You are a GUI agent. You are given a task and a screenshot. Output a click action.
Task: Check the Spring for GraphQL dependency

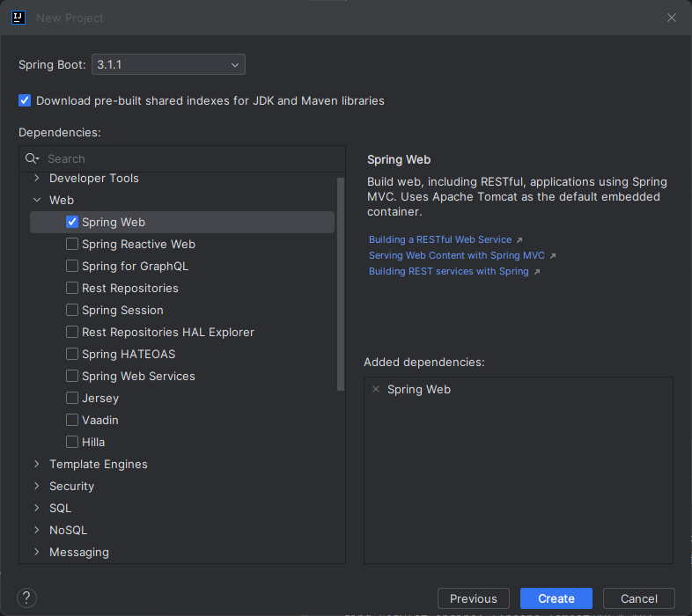[x=72, y=266]
